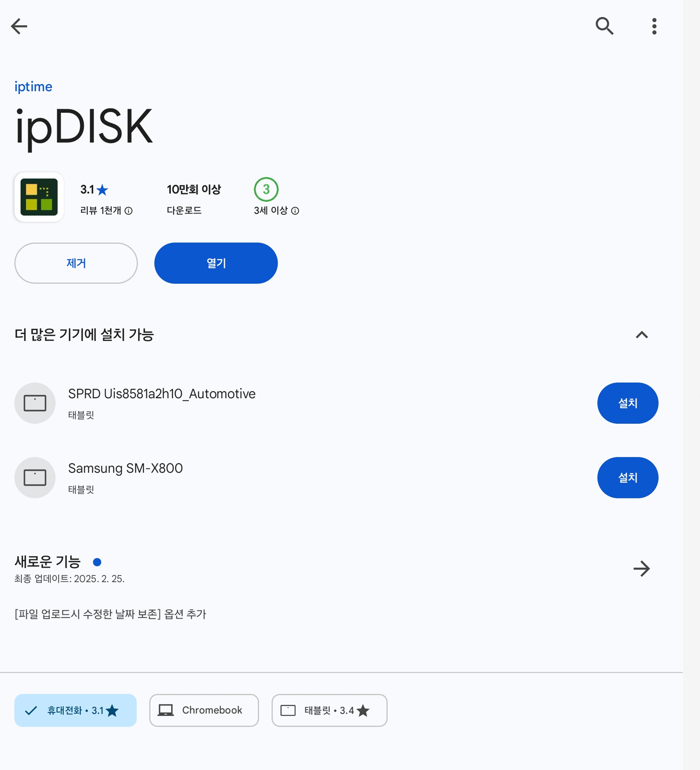Tap the 새로운 기능 heading
Viewport: 700px width, 770px height.
pyautogui.click(x=47, y=561)
